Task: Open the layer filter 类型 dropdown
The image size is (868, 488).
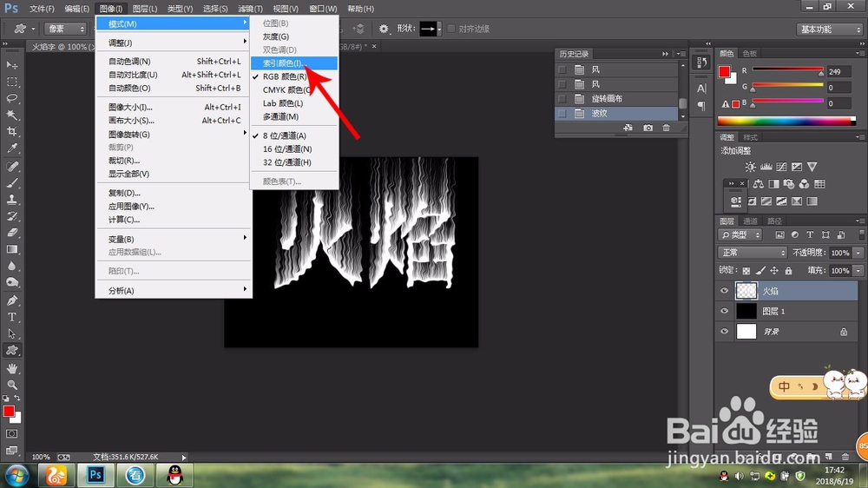Action: click(x=740, y=234)
